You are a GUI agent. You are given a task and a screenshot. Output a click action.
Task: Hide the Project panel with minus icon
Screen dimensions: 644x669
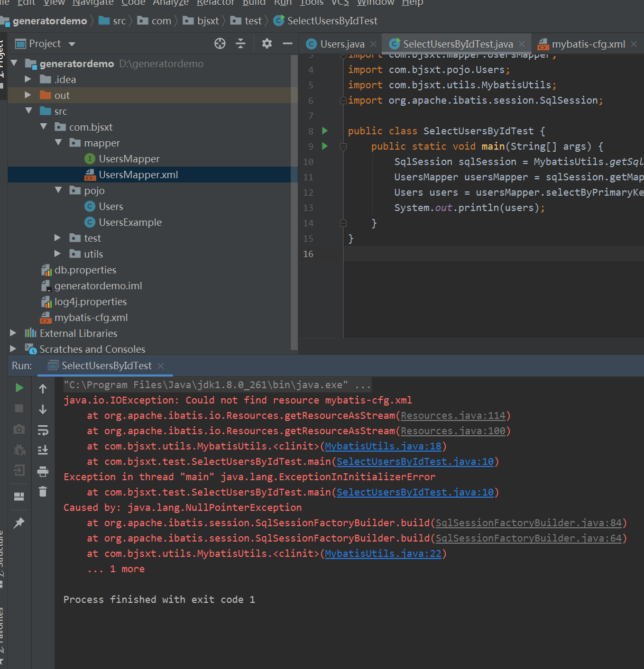coord(288,43)
